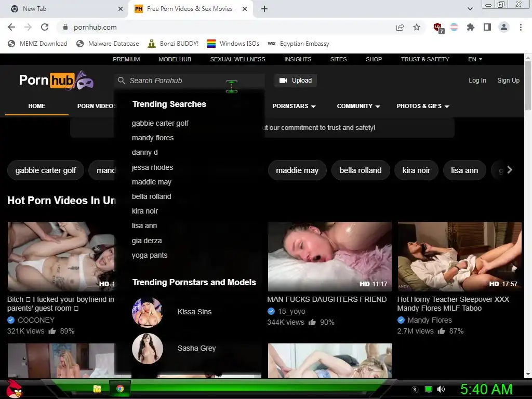This screenshot has height=399, width=532.
Task: Click the '18_yoyo' uploader name
Action: pyautogui.click(x=291, y=311)
